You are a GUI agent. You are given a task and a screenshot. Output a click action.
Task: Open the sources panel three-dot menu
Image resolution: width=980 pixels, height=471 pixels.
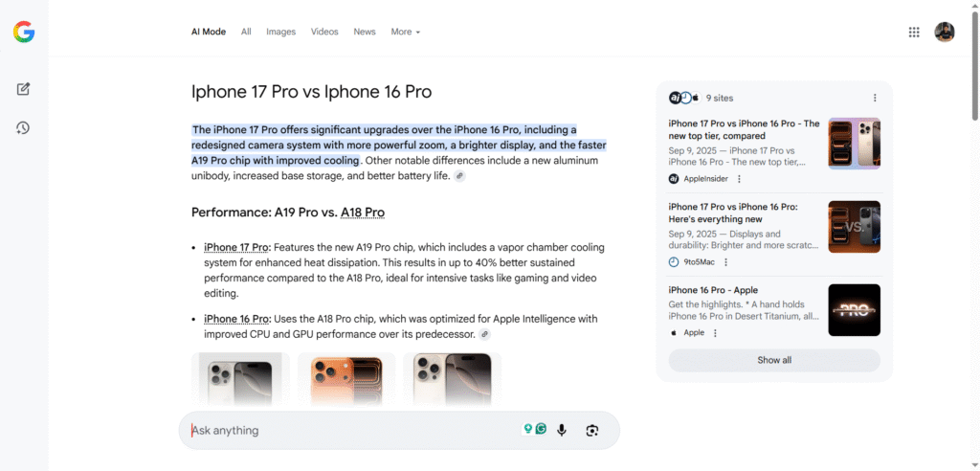click(x=875, y=98)
